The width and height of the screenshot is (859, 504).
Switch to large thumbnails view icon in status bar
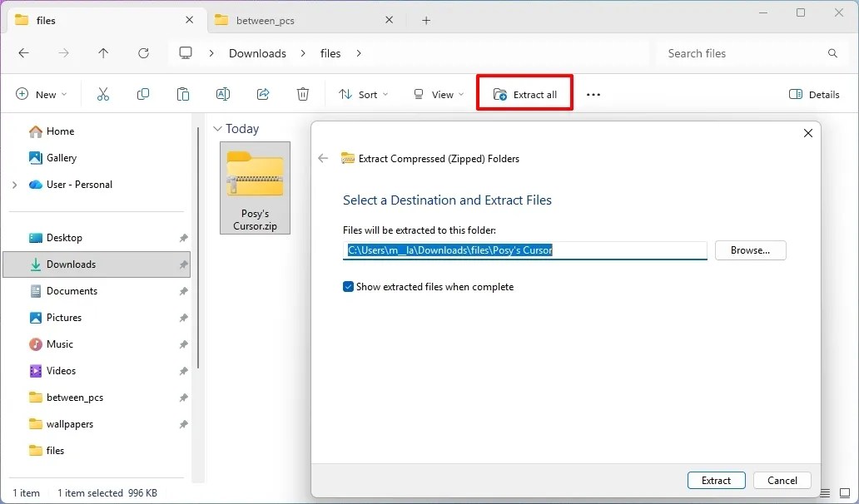click(844, 492)
